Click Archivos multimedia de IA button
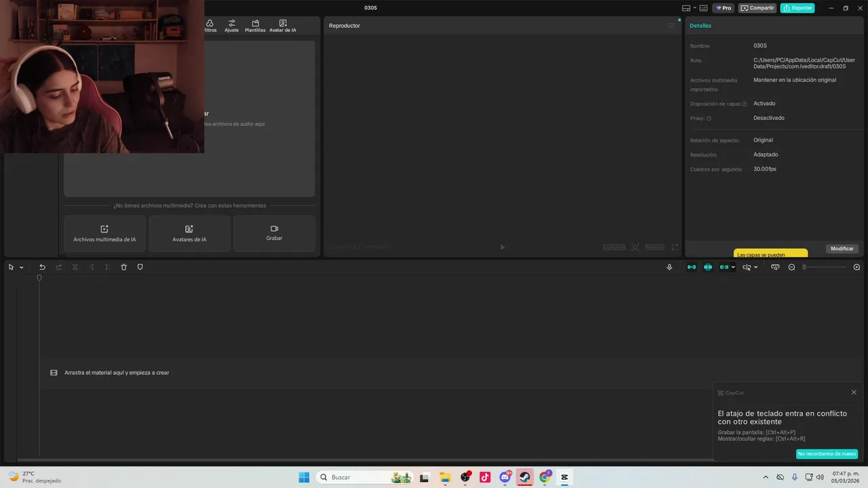The height and width of the screenshot is (488, 868). 104,233
